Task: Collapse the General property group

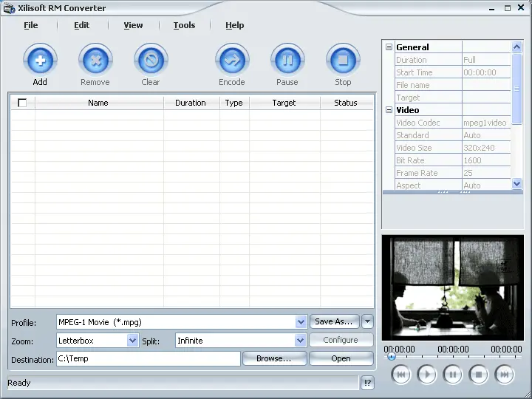Action: coord(389,47)
